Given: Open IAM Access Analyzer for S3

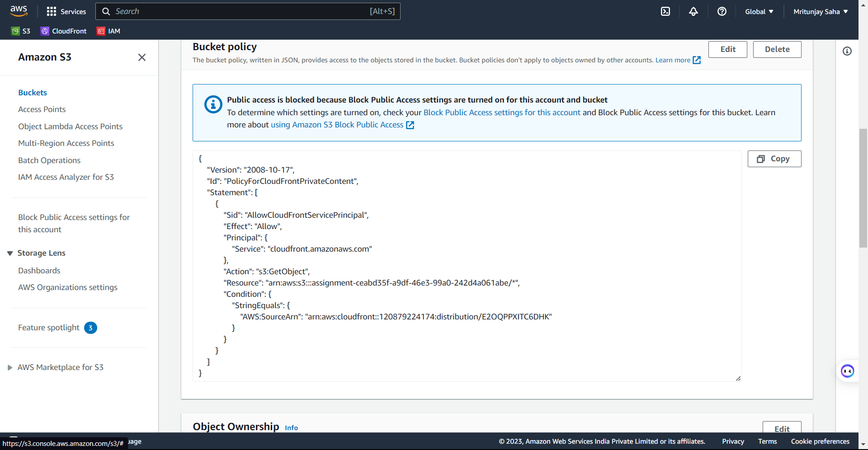Looking at the screenshot, I should coord(66,177).
